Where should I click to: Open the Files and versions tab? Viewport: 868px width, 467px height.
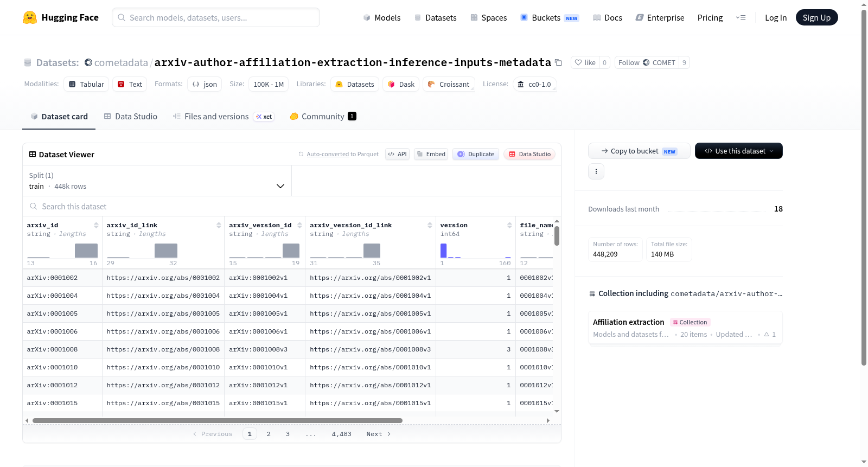[223, 116]
